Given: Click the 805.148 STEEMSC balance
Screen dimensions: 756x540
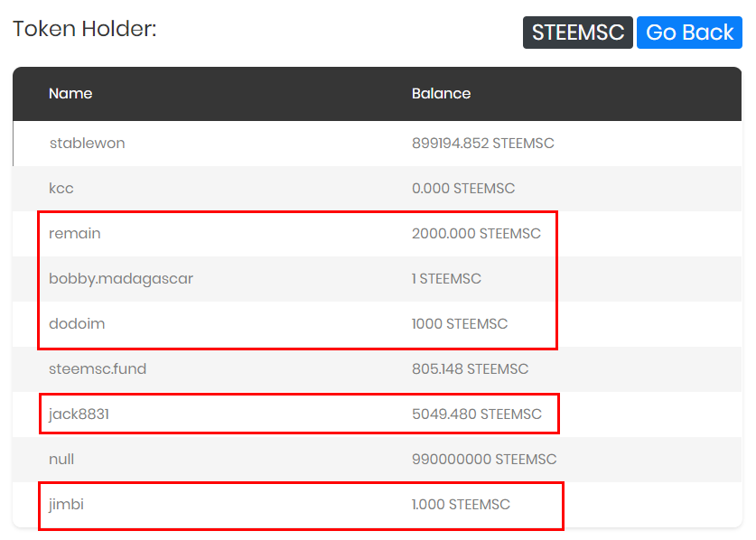Looking at the screenshot, I should point(470,368).
